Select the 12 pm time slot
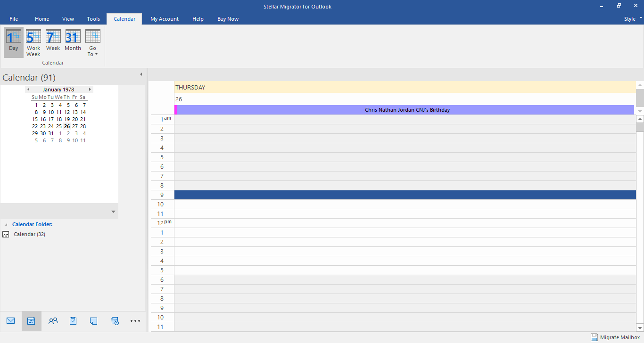644x343 pixels. 405,223
